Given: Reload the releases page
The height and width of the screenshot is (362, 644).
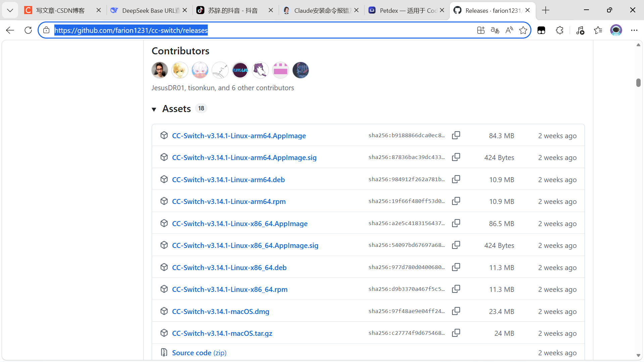Looking at the screenshot, I should click(x=28, y=30).
